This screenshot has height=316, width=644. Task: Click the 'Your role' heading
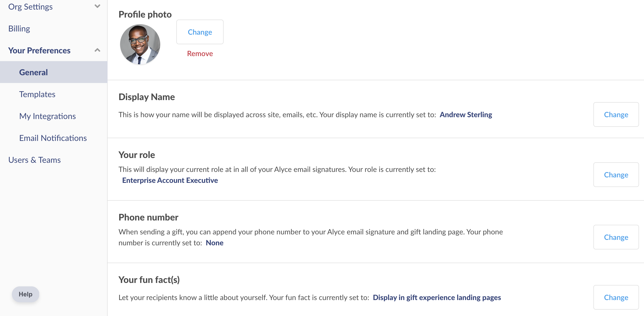(x=137, y=155)
